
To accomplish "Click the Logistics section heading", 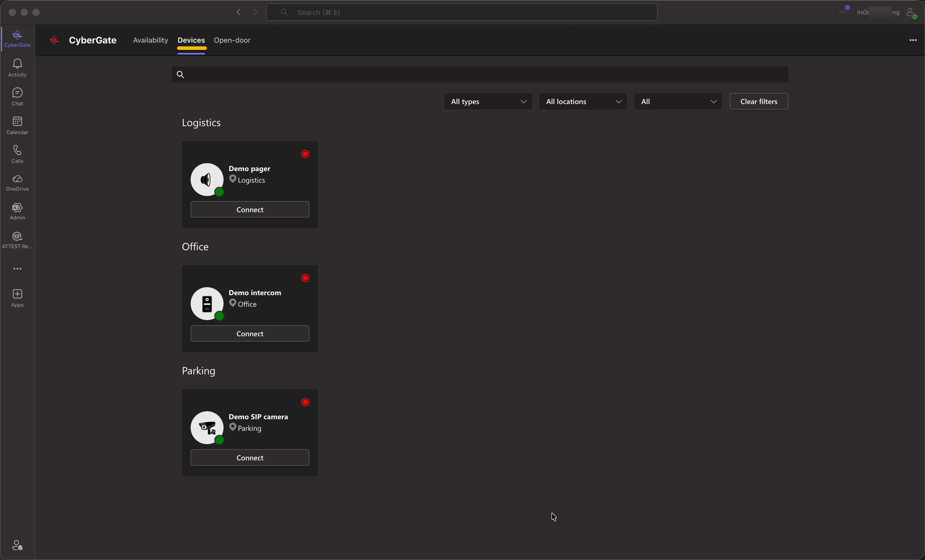I will tap(201, 123).
